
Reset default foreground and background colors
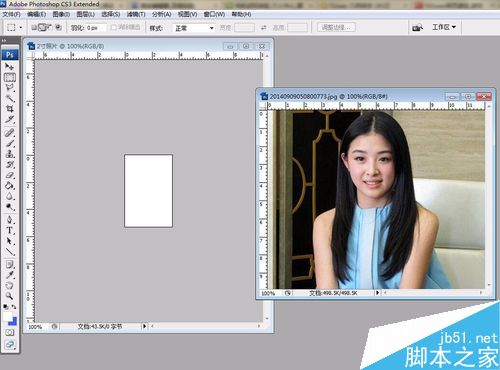coord(6,307)
